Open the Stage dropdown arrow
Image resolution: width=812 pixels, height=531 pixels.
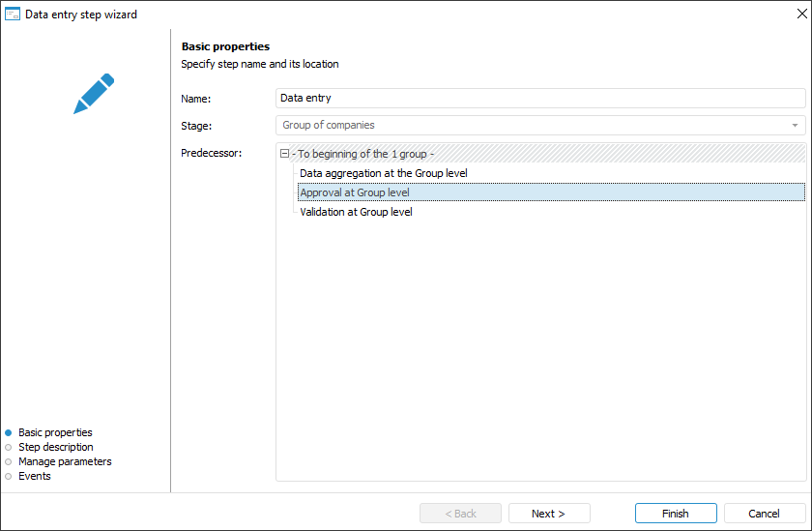[x=795, y=126]
